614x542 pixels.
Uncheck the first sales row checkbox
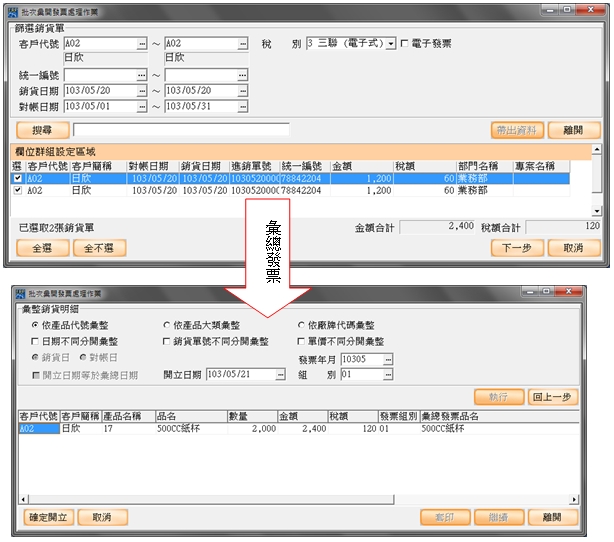coord(17,178)
